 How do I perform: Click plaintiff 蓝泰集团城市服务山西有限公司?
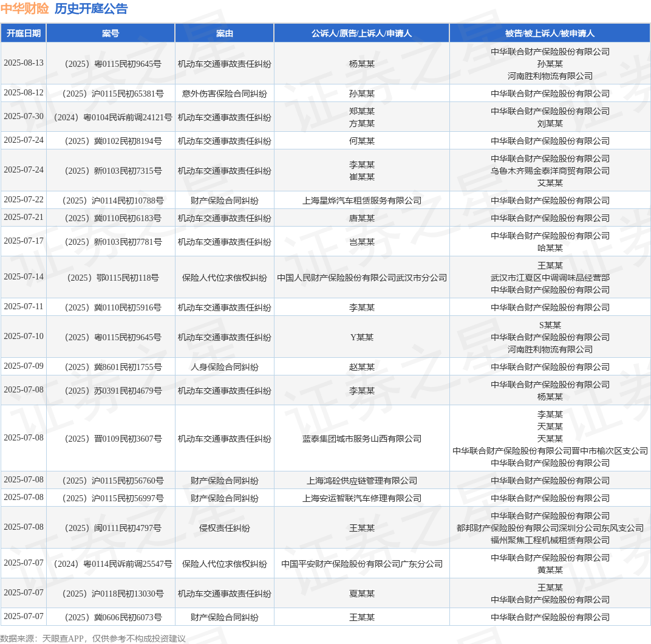(361, 439)
